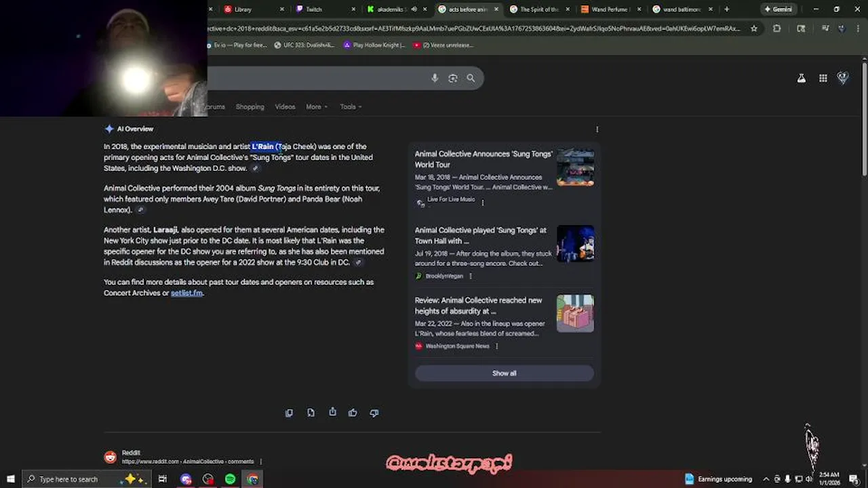Click the Washington Square News review thumbnail
This screenshot has height=488, width=868.
(x=575, y=313)
